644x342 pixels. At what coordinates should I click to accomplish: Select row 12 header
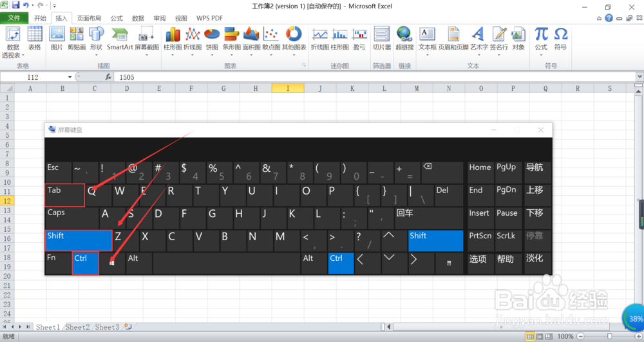[7, 201]
